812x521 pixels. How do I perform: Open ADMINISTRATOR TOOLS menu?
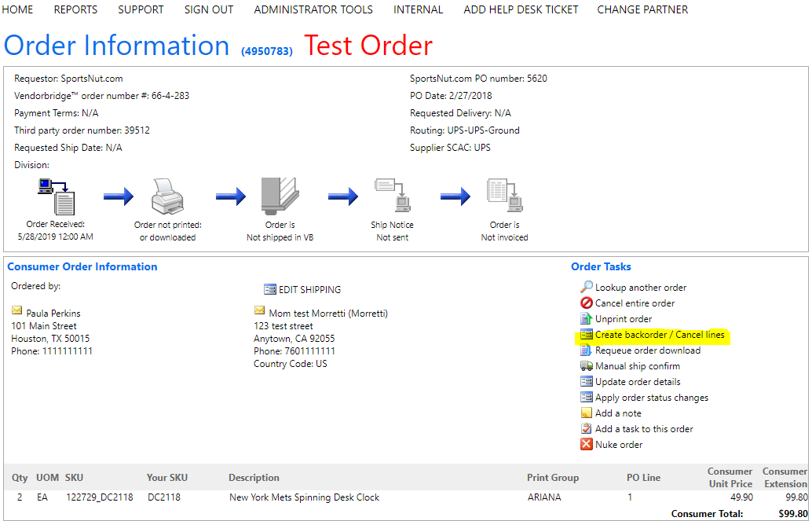pyautogui.click(x=313, y=9)
